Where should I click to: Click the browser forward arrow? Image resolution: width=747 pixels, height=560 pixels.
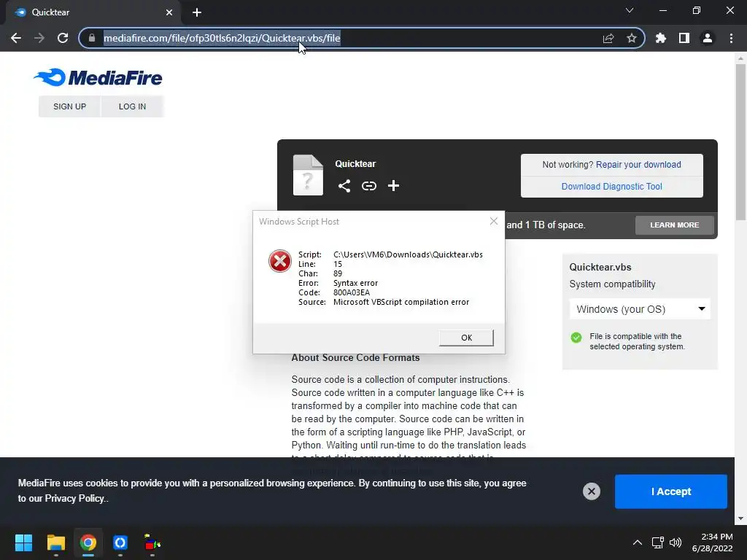[39, 38]
